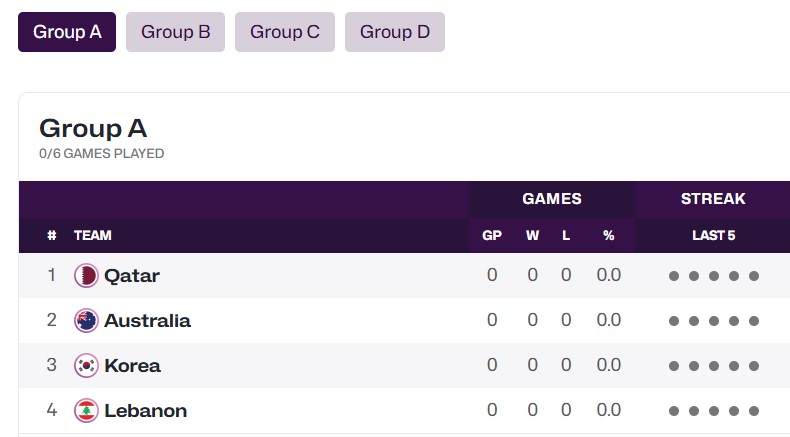
Task: Open the Qatar team link
Action: coord(132,276)
